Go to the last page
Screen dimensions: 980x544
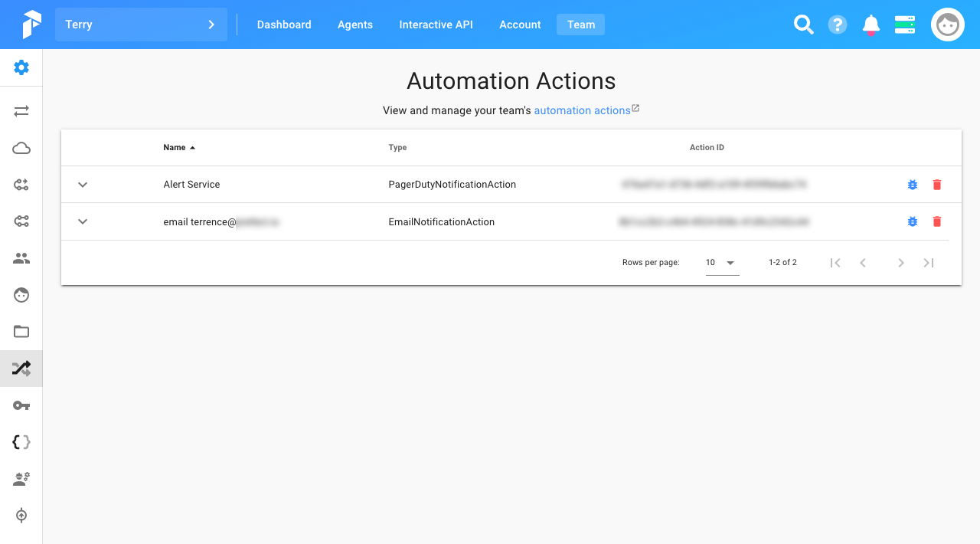929,263
